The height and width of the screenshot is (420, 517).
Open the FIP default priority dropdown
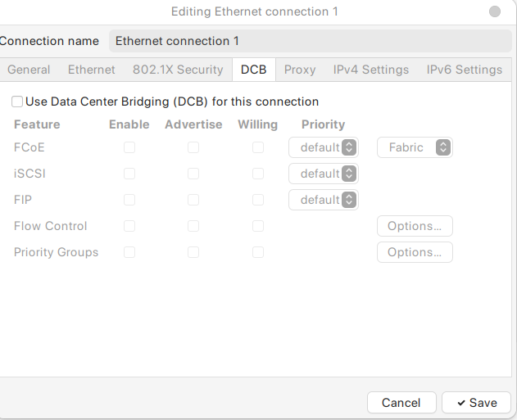[324, 200]
